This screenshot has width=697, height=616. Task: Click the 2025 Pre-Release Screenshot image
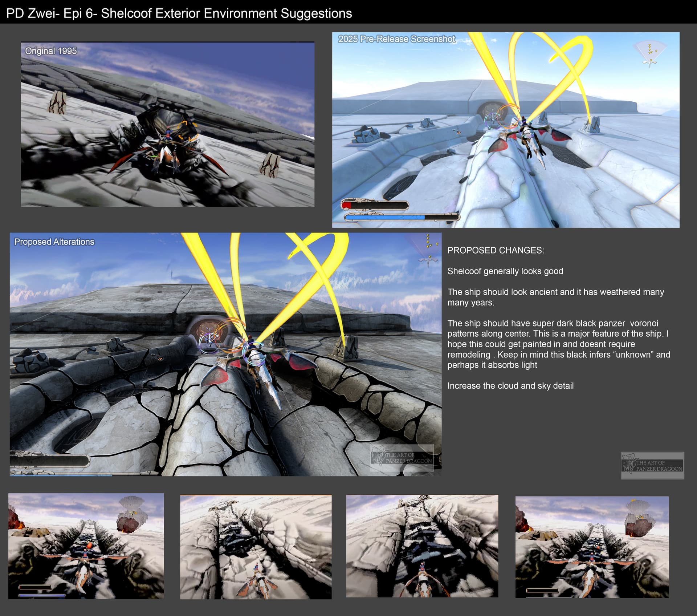click(x=505, y=130)
